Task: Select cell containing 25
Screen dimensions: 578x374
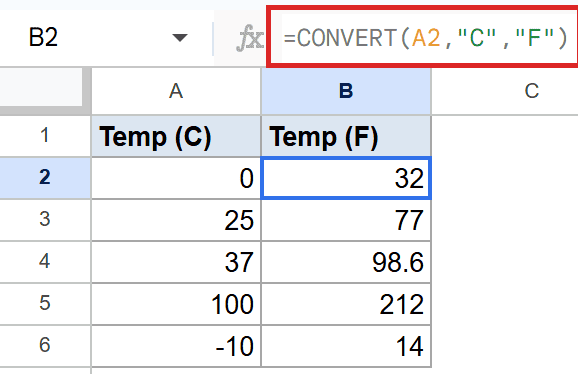Action: [x=176, y=220]
